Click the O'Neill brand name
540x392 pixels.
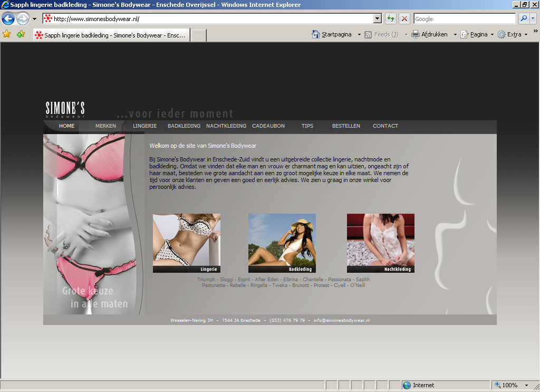pos(358,285)
